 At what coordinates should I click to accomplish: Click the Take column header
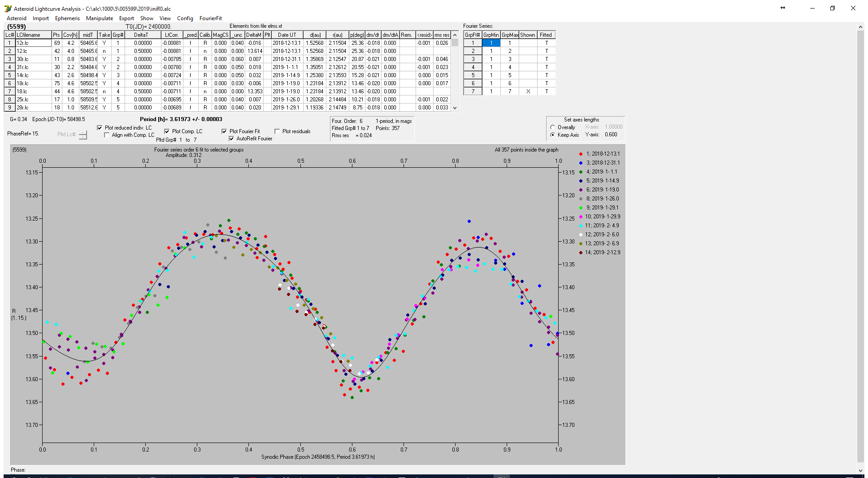click(104, 35)
